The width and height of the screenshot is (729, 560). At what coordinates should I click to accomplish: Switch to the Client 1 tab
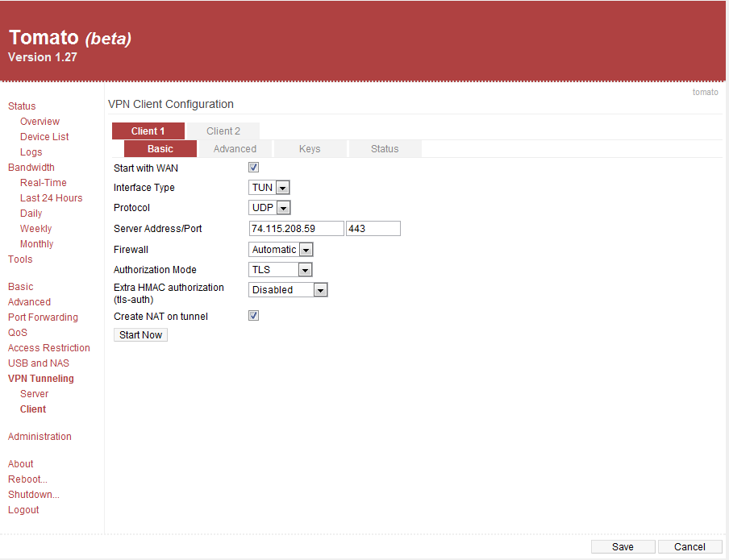click(x=148, y=131)
